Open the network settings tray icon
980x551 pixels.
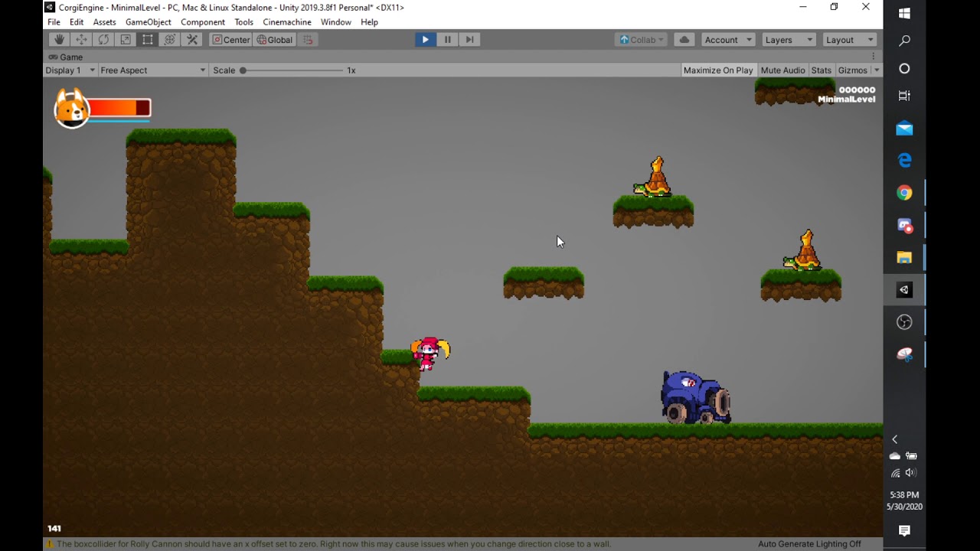pos(895,473)
